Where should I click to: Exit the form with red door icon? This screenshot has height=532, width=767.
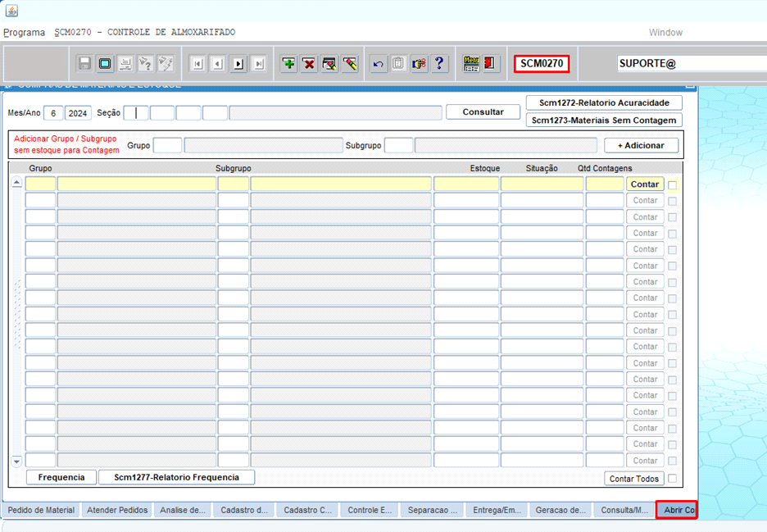pyautogui.click(x=490, y=64)
